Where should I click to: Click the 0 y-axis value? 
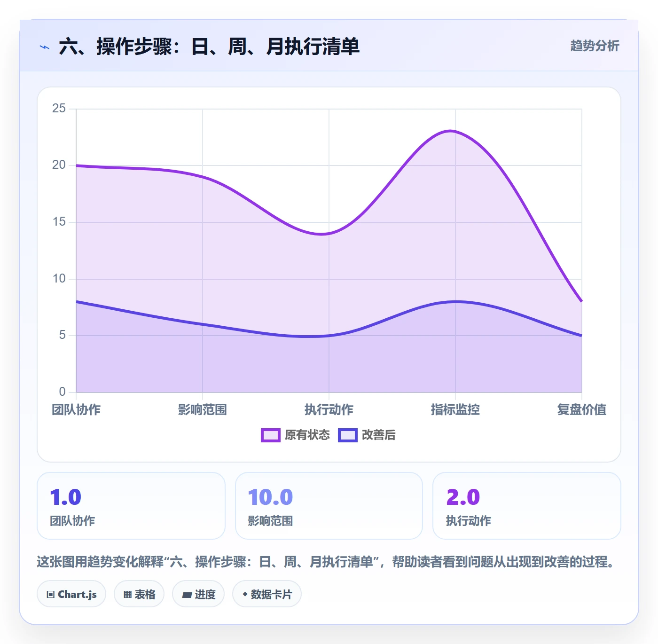click(63, 392)
